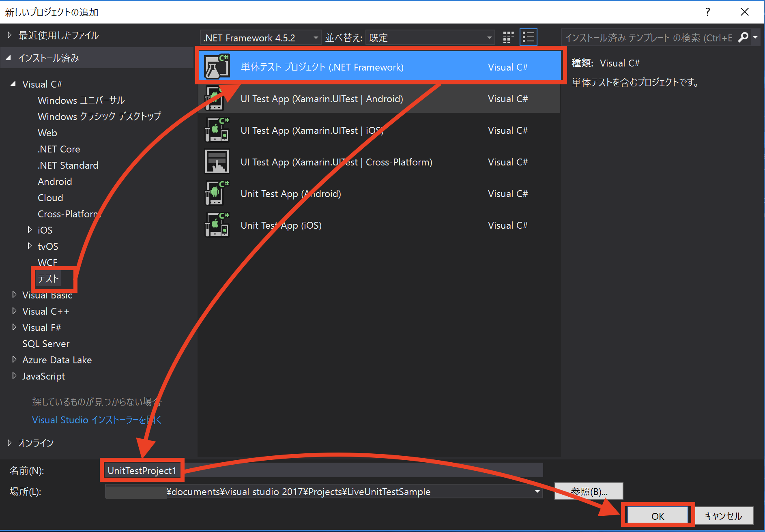Click the OK button

click(658, 516)
